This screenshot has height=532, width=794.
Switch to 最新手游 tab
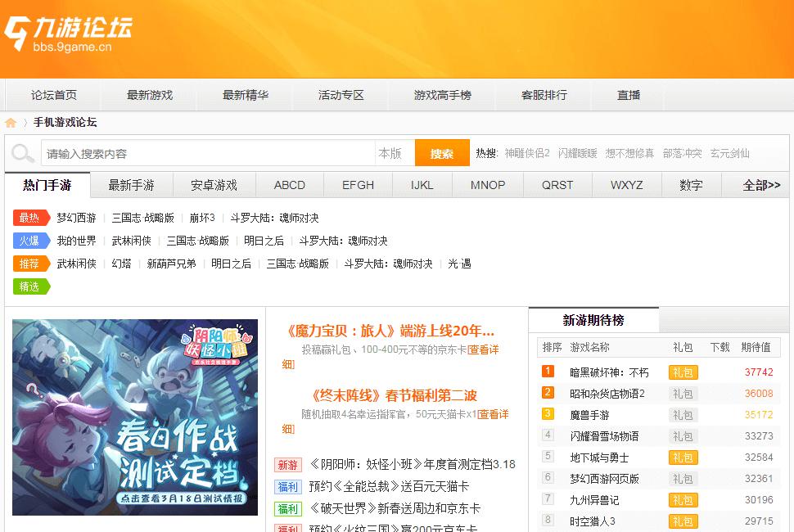tap(132, 185)
